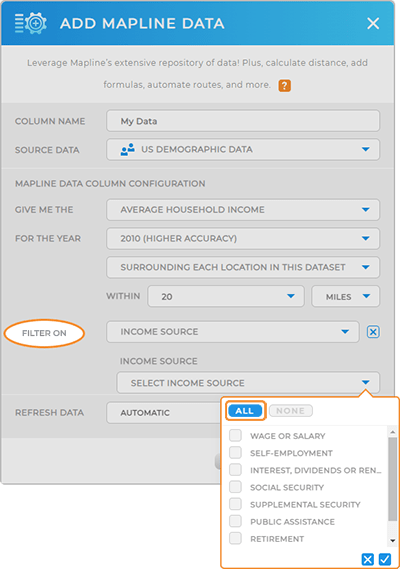Open the Income Source filter dropdown
This screenshot has height=569, width=400.
(x=233, y=332)
